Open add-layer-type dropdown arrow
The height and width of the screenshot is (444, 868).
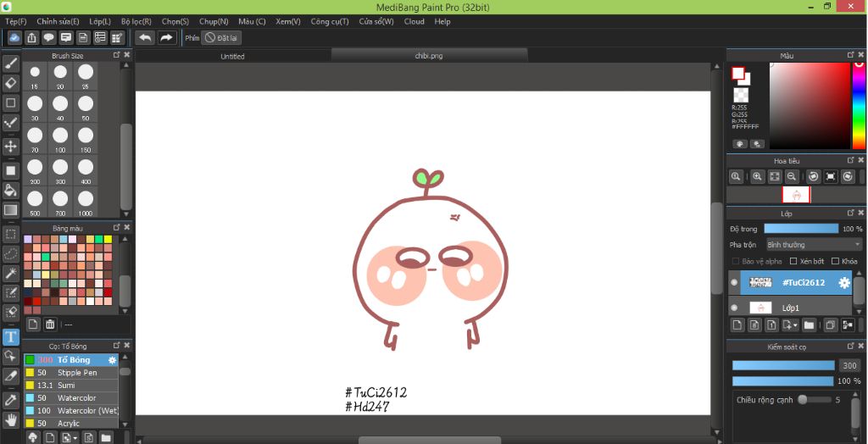click(795, 325)
